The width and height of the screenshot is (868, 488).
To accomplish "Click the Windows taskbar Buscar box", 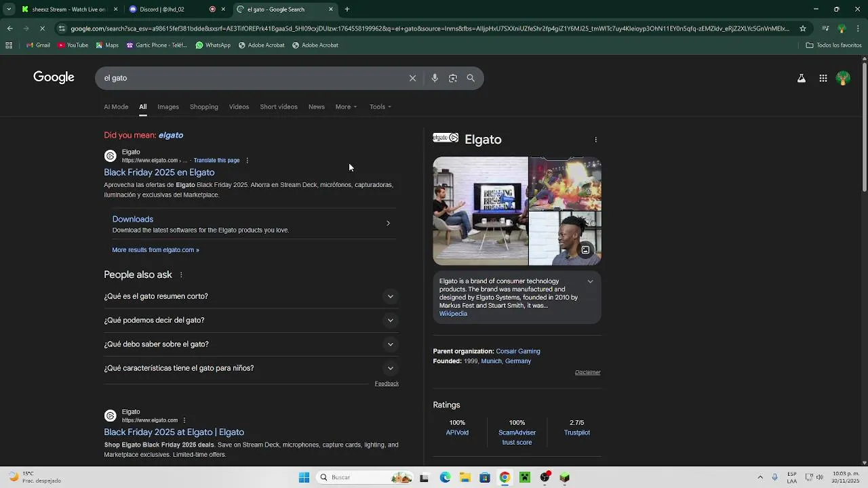I will 364,477.
